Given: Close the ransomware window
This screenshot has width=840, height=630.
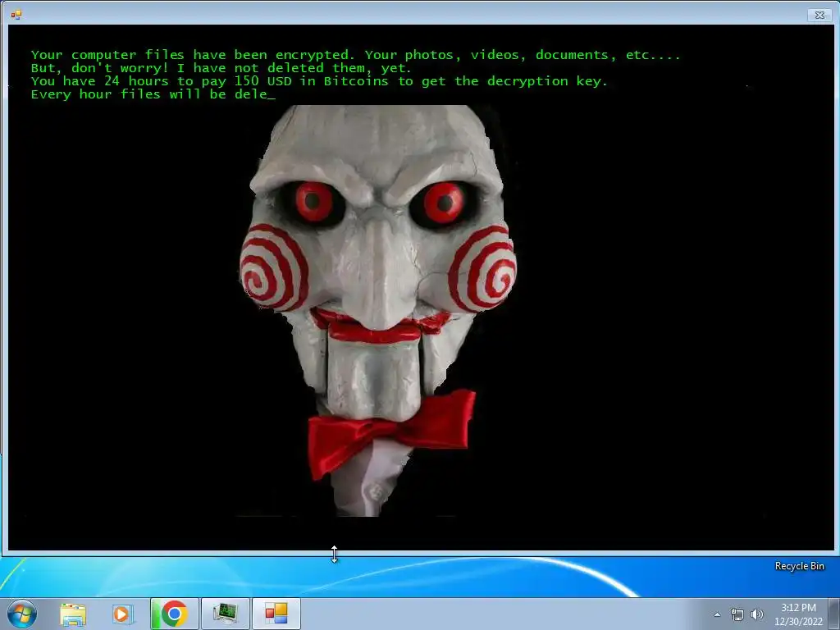Looking at the screenshot, I should 819,15.
